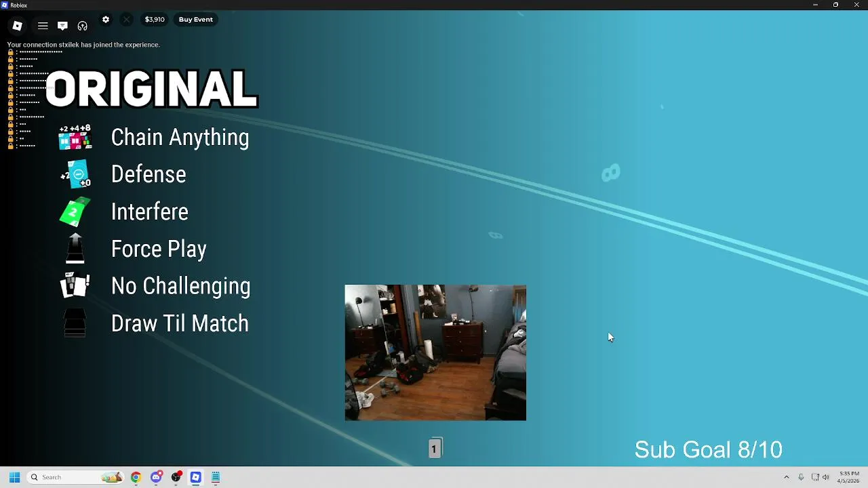Click the Draw Til Match deck icon

coord(75,323)
